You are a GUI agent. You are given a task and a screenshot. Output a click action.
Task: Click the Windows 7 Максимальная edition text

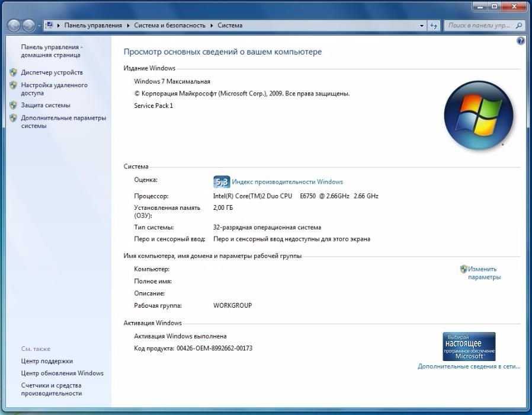[x=172, y=81]
